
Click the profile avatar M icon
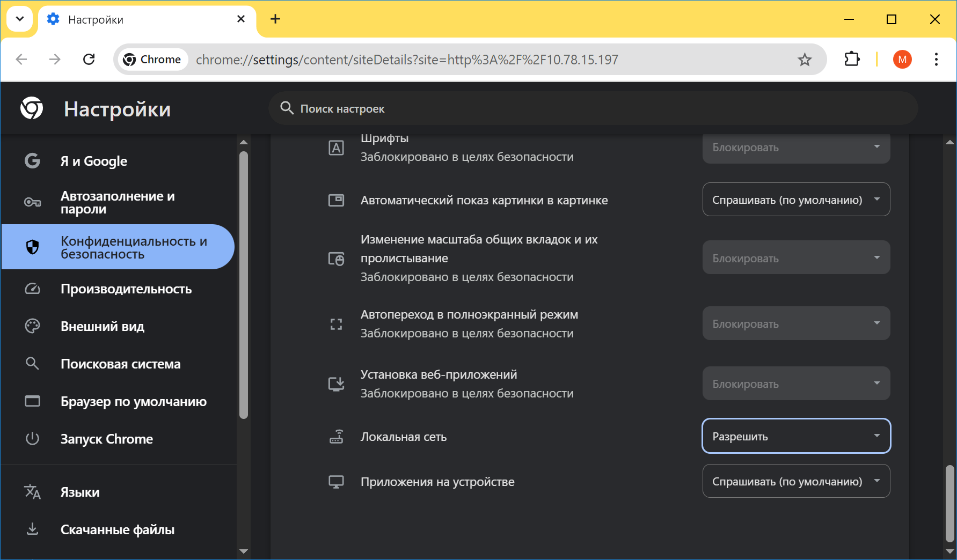tap(902, 60)
